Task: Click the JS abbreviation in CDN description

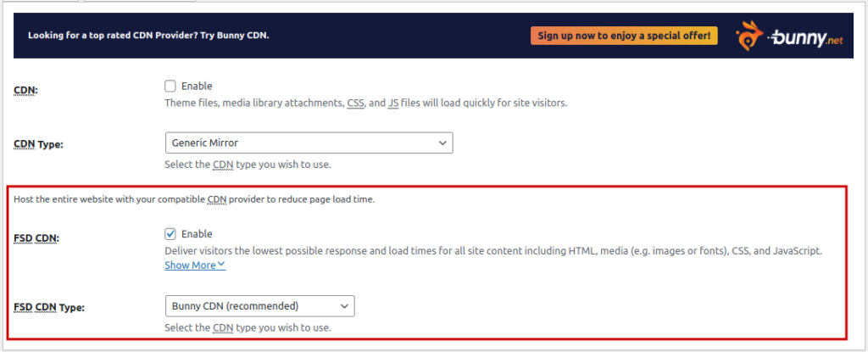Action: tap(393, 103)
